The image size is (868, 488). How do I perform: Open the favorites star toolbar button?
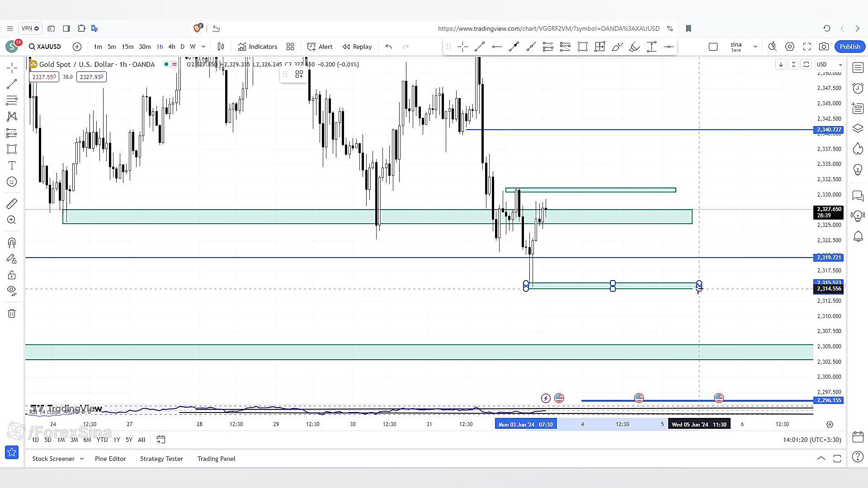(x=12, y=452)
